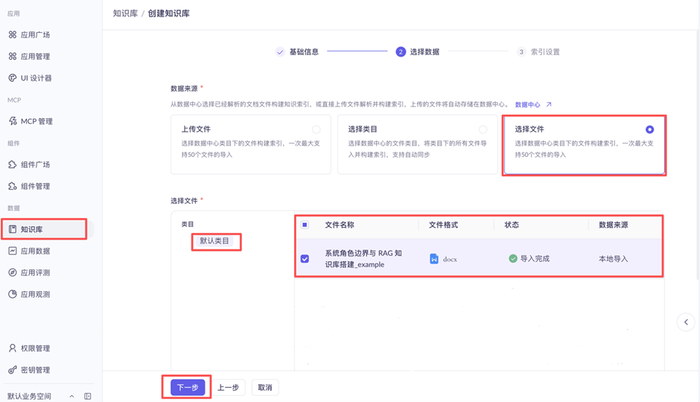Click the 基础信息 completed step checkmark

(x=280, y=52)
